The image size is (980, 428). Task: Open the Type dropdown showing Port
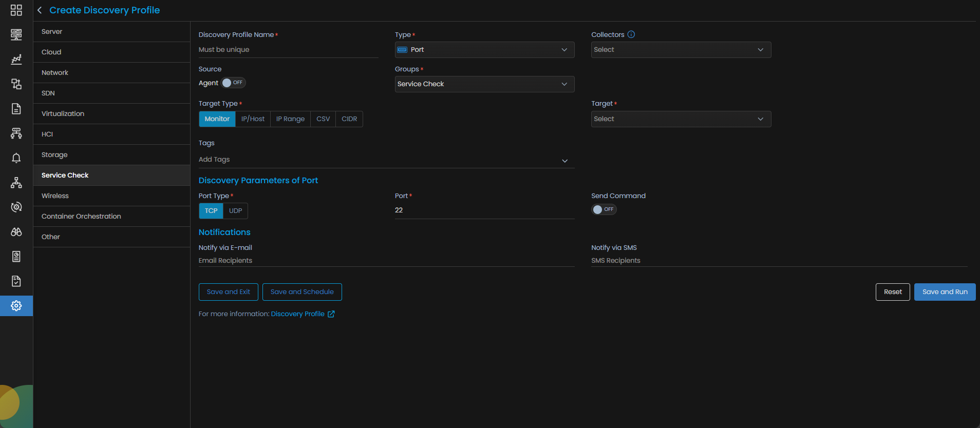tap(484, 50)
